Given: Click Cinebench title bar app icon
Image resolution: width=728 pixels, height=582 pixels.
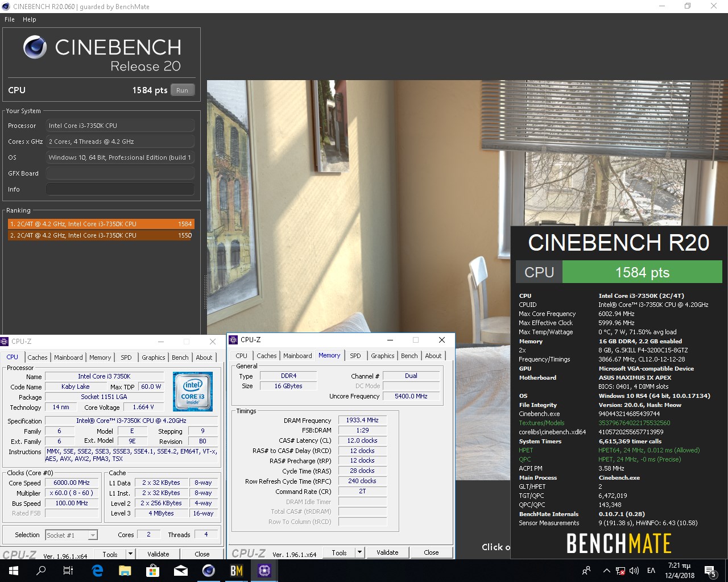Looking at the screenshot, I should coord(6,6).
